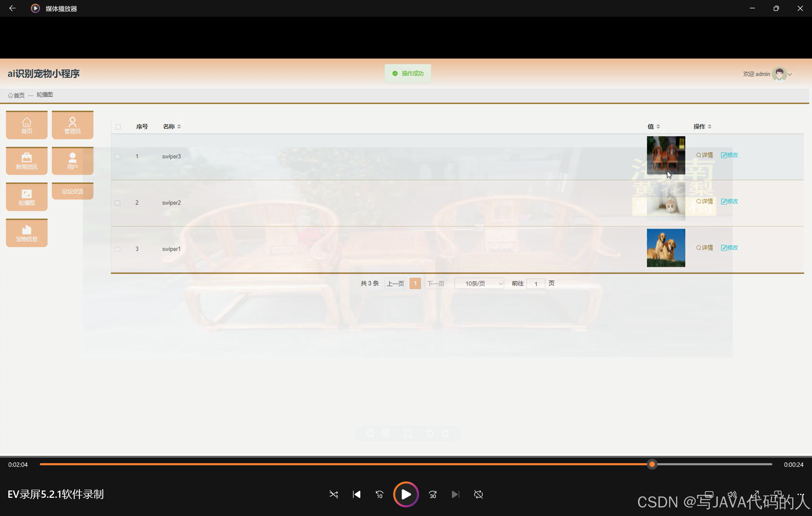The width and height of the screenshot is (812, 516).
Task: Enter full screen with the diagonal arrow icon
Action: pyautogui.click(x=755, y=494)
